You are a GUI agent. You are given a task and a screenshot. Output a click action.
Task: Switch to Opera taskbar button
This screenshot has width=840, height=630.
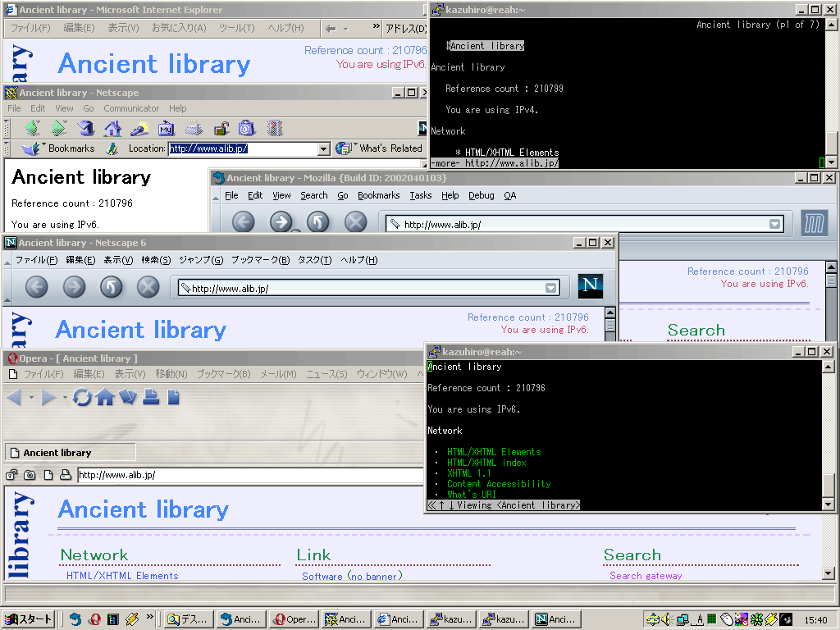294,619
